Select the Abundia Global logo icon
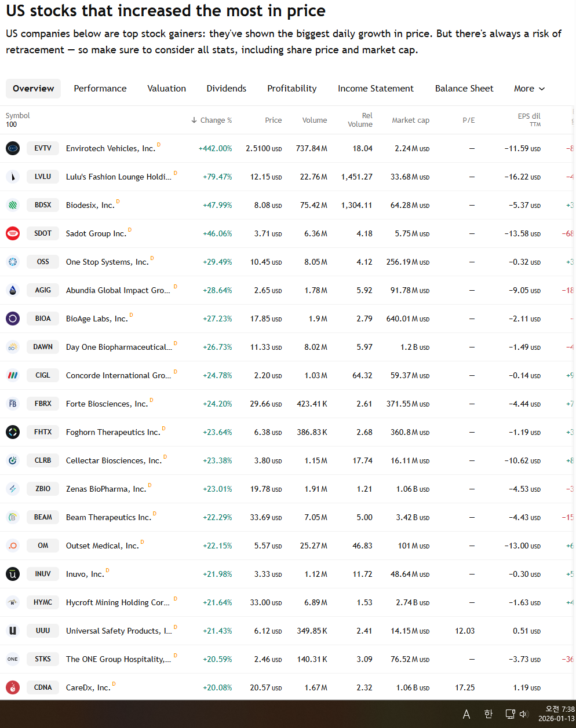Image resolution: width=576 pixels, height=728 pixels. tap(13, 290)
